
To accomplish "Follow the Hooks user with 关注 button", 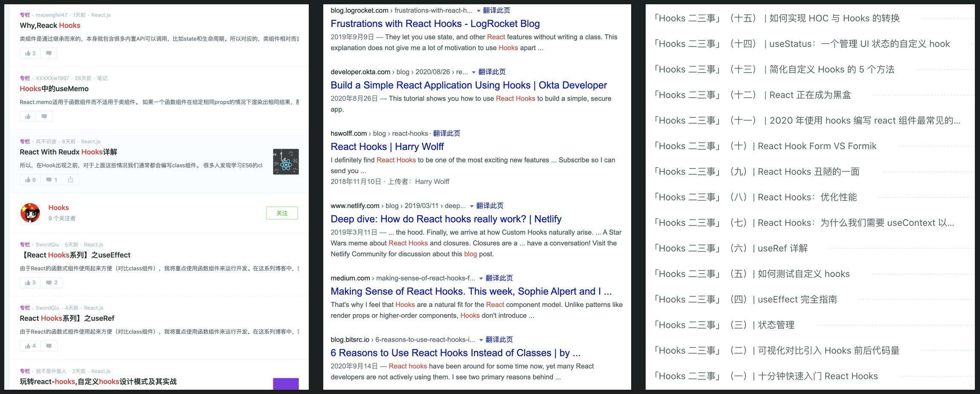I will (x=282, y=213).
